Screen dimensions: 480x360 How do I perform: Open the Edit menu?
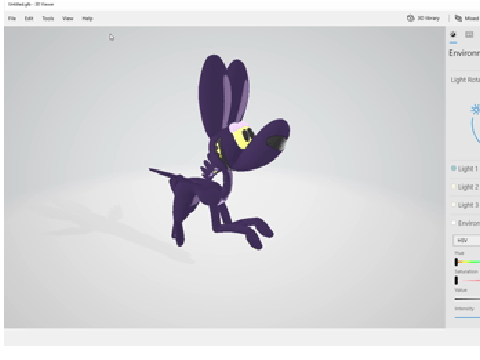point(29,18)
